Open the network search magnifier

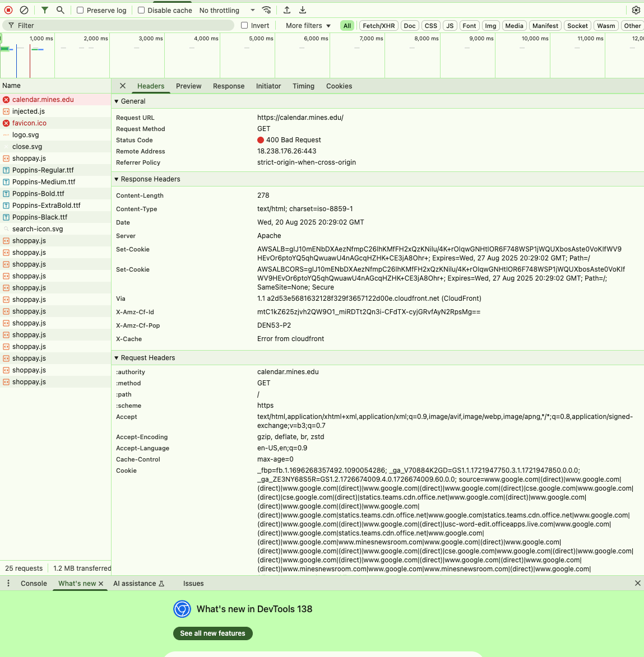[x=61, y=10]
